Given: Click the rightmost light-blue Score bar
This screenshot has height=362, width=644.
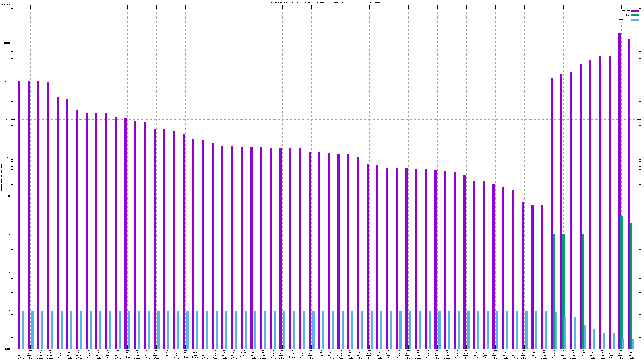Looking at the screenshot, I should click(x=633, y=344).
